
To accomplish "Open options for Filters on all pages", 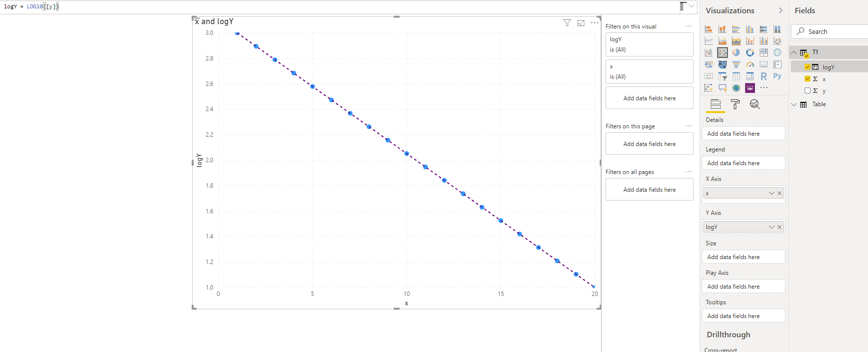I will (x=689, y=172).
